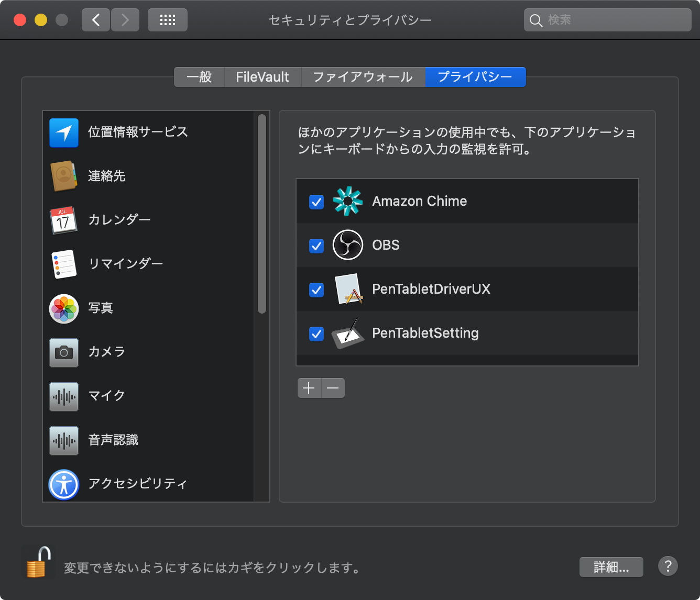Uncheck the PenTabletSetting checkbox
The width and height of the screenshot is (700, 600).
coord(316,334)
